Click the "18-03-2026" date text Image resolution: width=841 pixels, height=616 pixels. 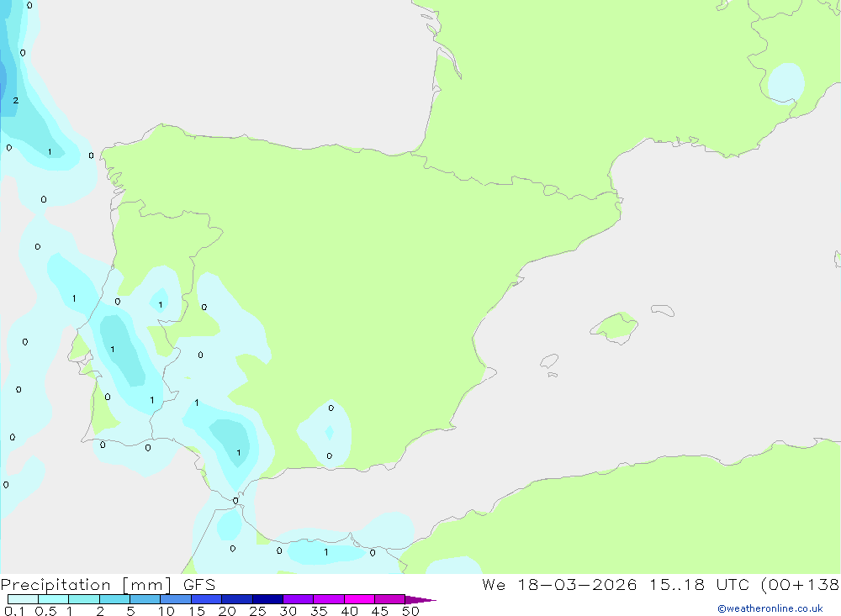click(577, 585)
